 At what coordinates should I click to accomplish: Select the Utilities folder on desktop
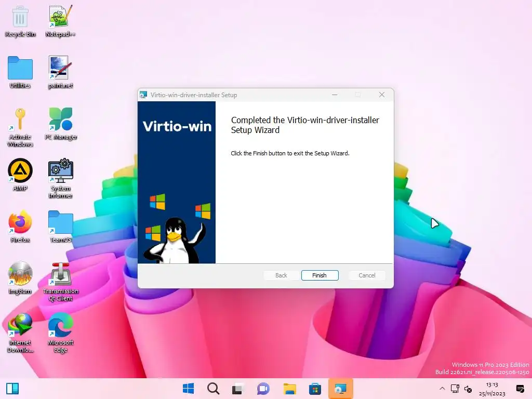point(20,73)
